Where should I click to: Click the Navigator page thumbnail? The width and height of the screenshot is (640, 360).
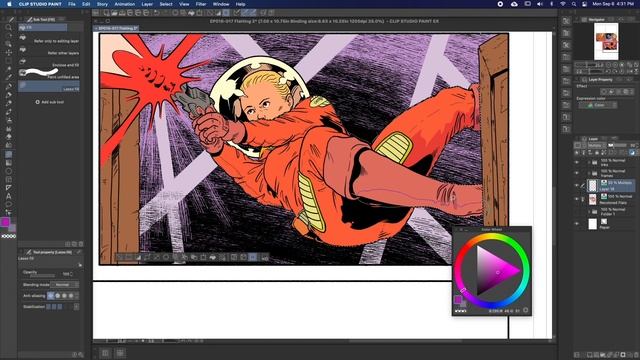[x=606, y=41]
